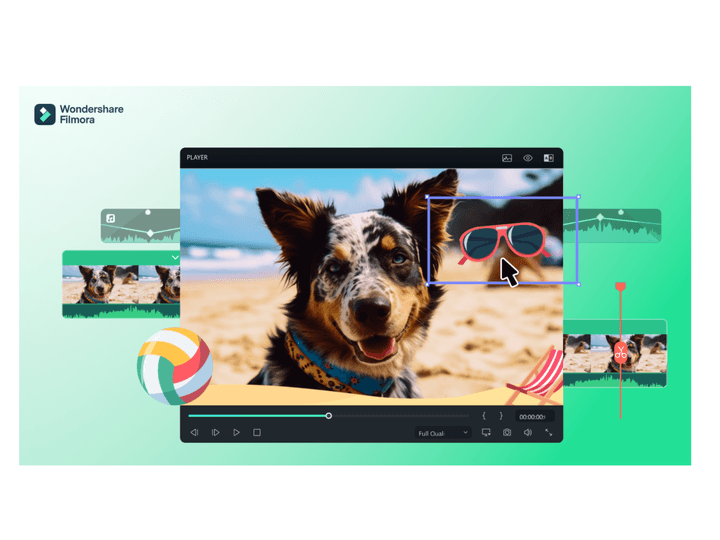Image resolution: width=720 pixels, height=540 pixels.
Task: Open the video scopes icon in Player header
Action: (507, 158)
